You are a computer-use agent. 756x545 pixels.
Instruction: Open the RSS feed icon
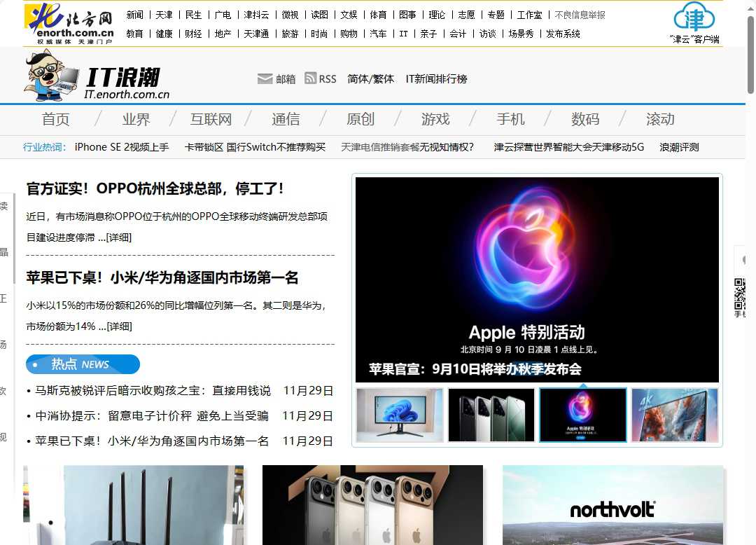(x=311, y=78)
